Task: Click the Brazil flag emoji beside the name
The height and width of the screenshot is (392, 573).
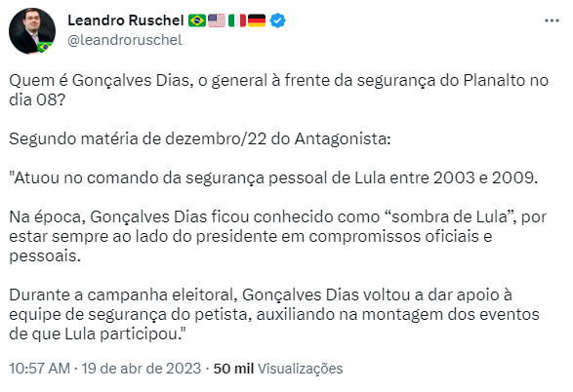Action: [197, 20]
